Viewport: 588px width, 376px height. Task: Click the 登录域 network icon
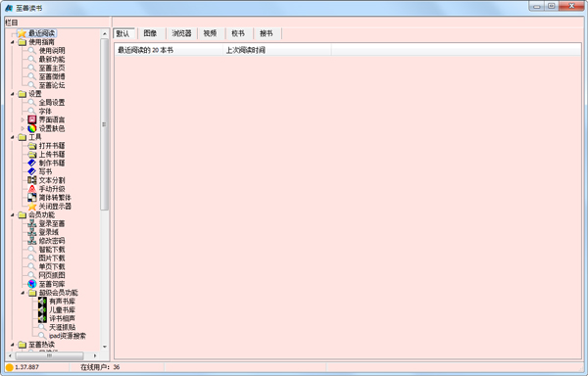tap(32, 232)
